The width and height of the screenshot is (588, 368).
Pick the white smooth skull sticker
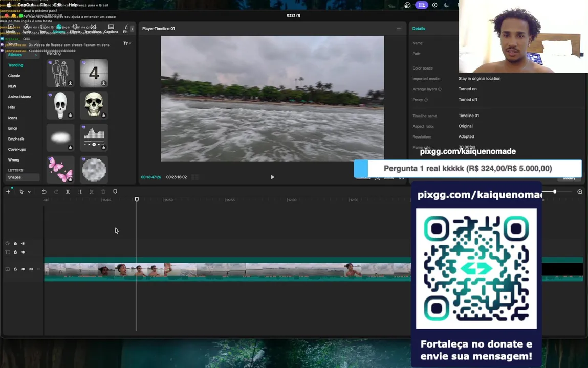[x=60, y=105]
